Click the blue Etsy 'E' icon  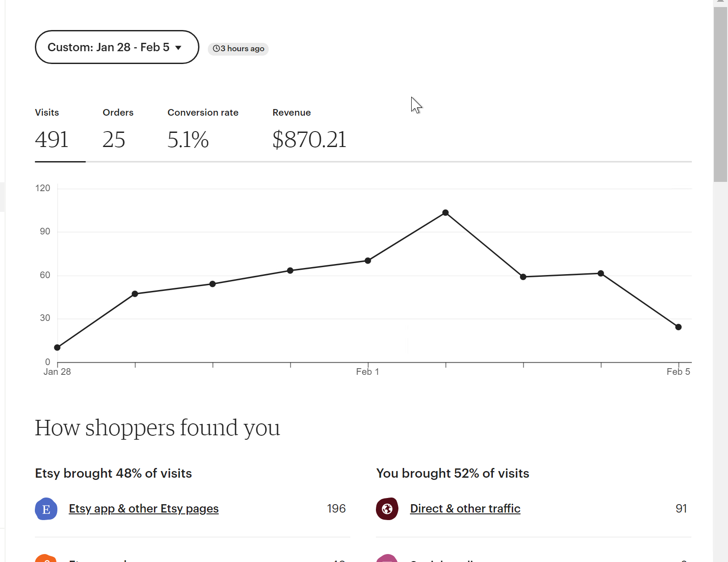pyautogui.click(x=46, y=509)
